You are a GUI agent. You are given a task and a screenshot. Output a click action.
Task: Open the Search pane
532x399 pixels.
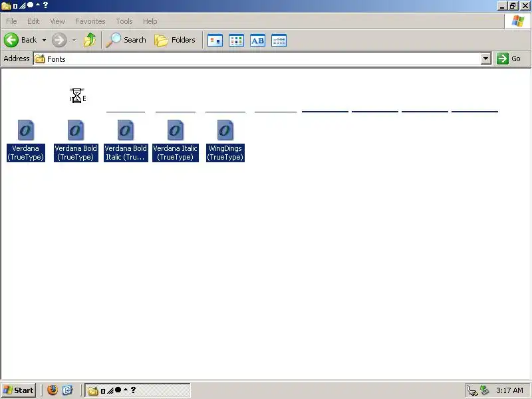[x=126, y=40]
